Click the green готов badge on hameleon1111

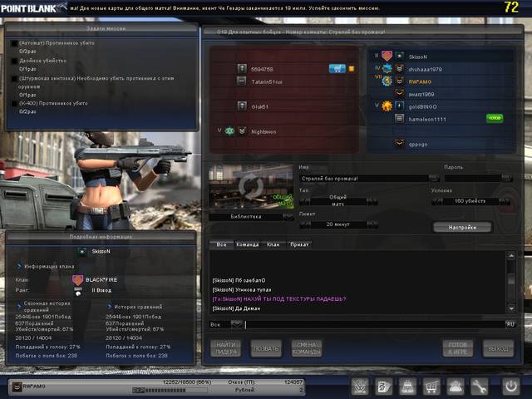click(x=495, y=118)
